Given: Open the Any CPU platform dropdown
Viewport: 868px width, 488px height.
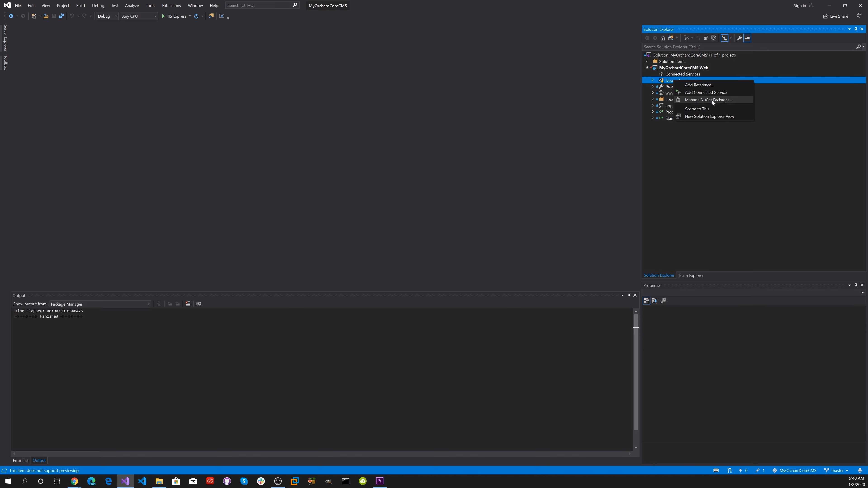Looking at the screenshot, I should pyautogui.click(x=139, y=16).
